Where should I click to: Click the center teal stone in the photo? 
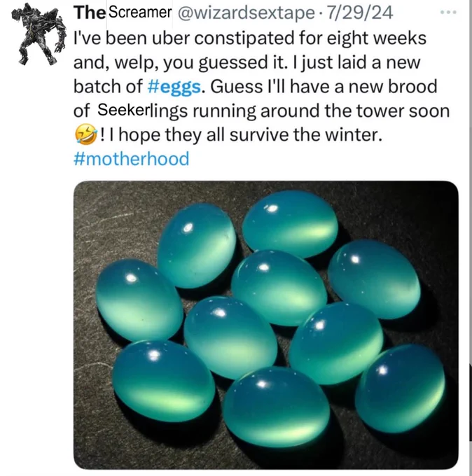coord(279,288)
